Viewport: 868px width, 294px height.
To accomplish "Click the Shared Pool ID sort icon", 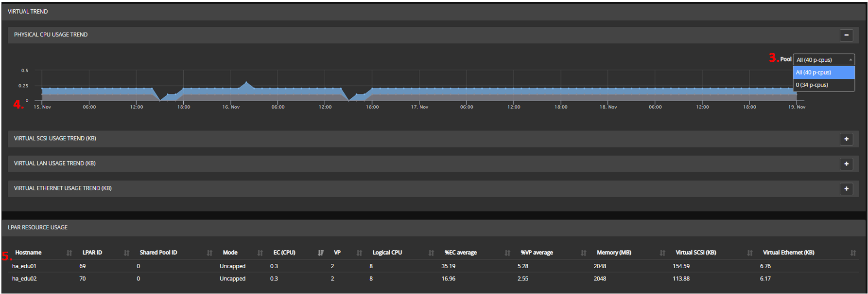I will pyautogui.click(x=210, y=253).
